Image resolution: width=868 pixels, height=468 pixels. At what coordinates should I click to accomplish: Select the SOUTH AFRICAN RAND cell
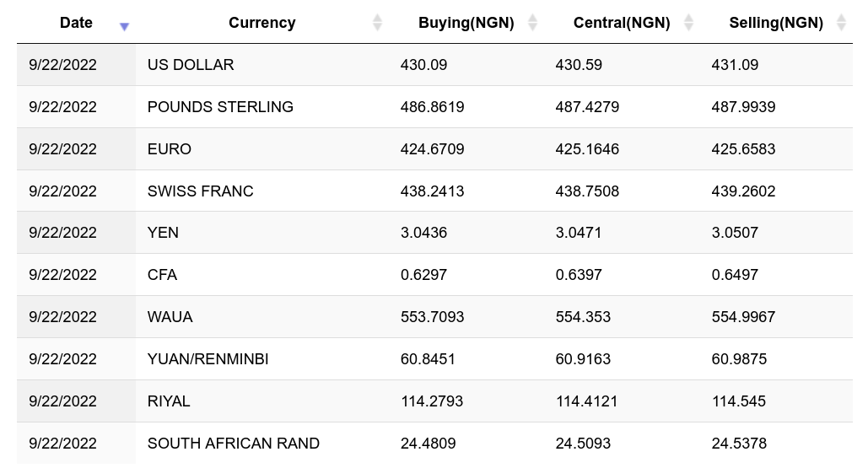tap(233, 444)
